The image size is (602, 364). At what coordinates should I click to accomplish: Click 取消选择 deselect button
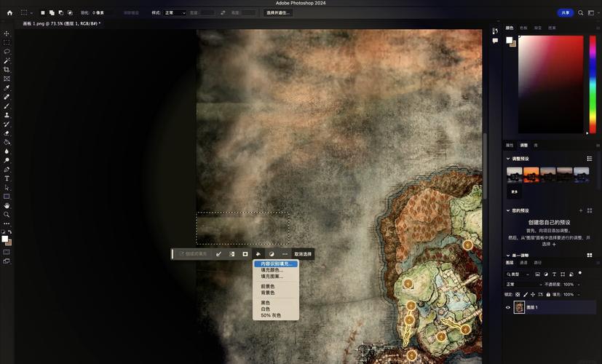303,254
